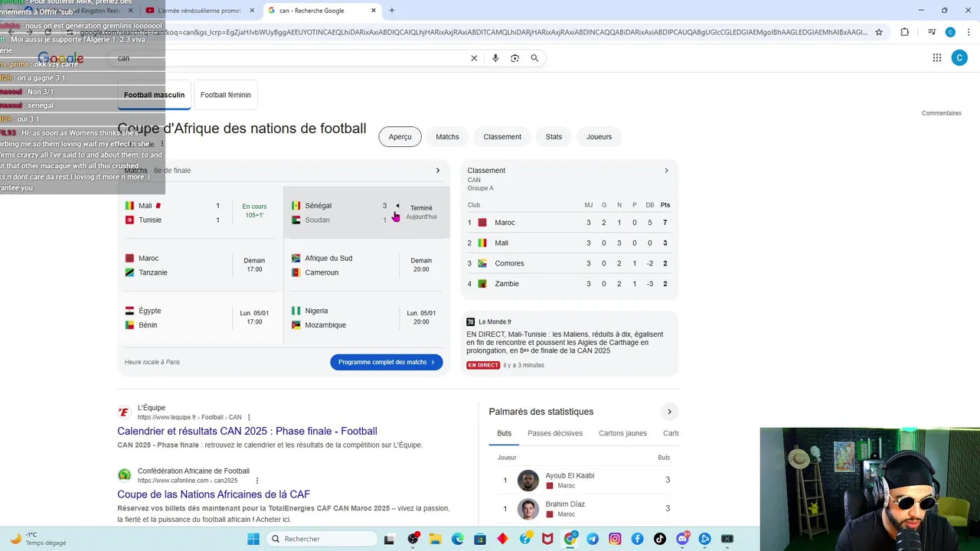Click the Windows taskbar search field

(322, 539)
